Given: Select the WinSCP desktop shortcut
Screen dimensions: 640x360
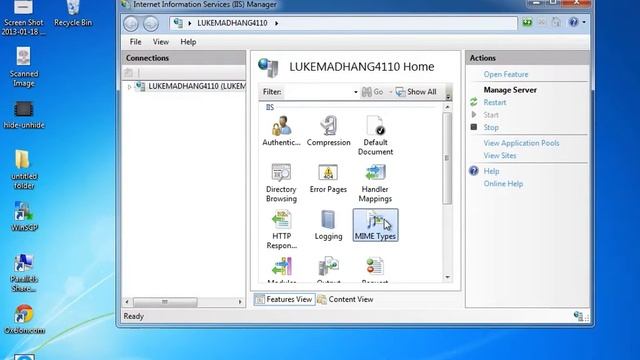Looking at the screenshot, I should (x=24, y=216).
